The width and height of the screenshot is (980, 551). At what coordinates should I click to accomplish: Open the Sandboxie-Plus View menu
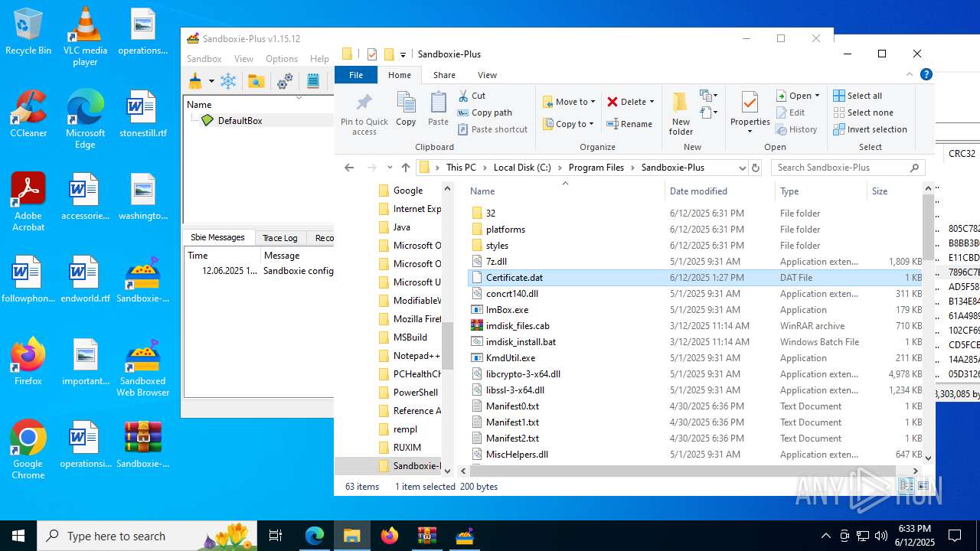pyautogui.click(x=243, y=59)
